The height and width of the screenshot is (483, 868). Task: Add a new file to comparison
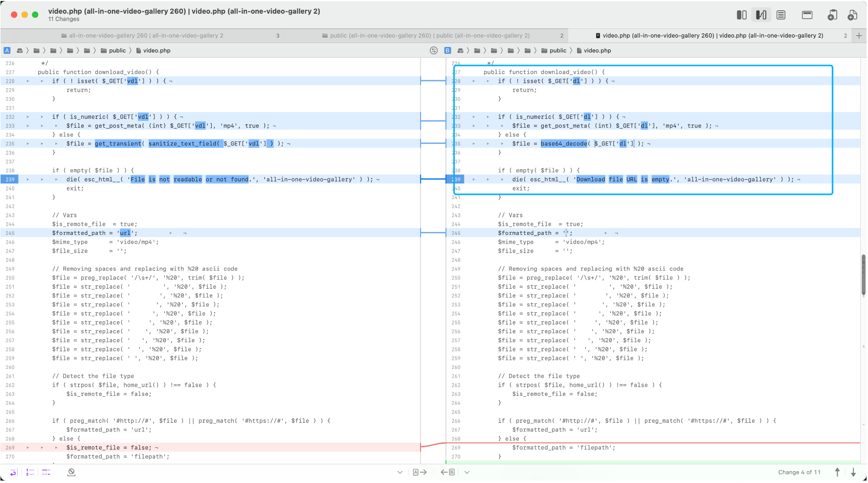852,15
